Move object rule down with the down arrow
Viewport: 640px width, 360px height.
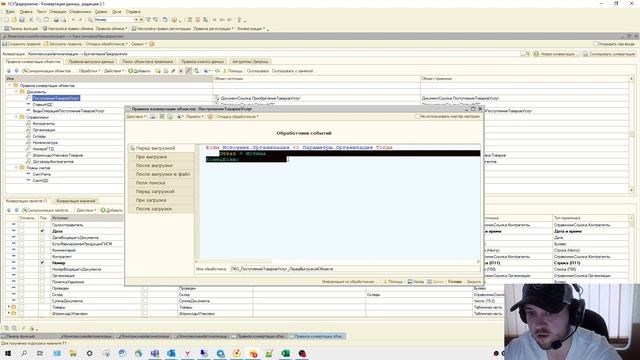(16, 71)
